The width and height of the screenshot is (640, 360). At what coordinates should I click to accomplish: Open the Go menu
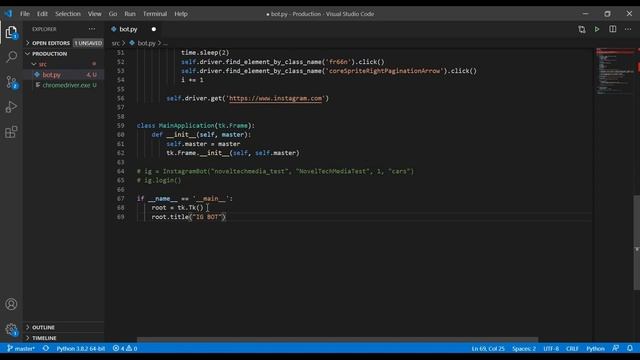(x=113, y=13)
